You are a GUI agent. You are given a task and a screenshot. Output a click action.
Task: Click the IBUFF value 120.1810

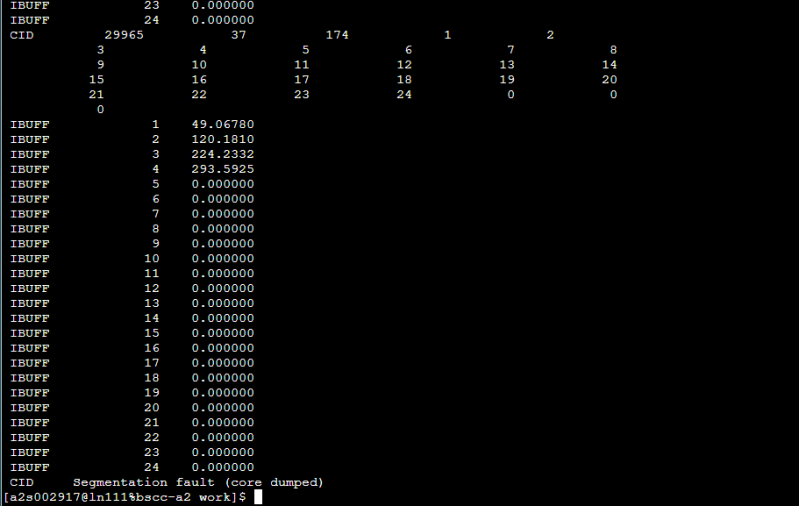coord(222,139)
